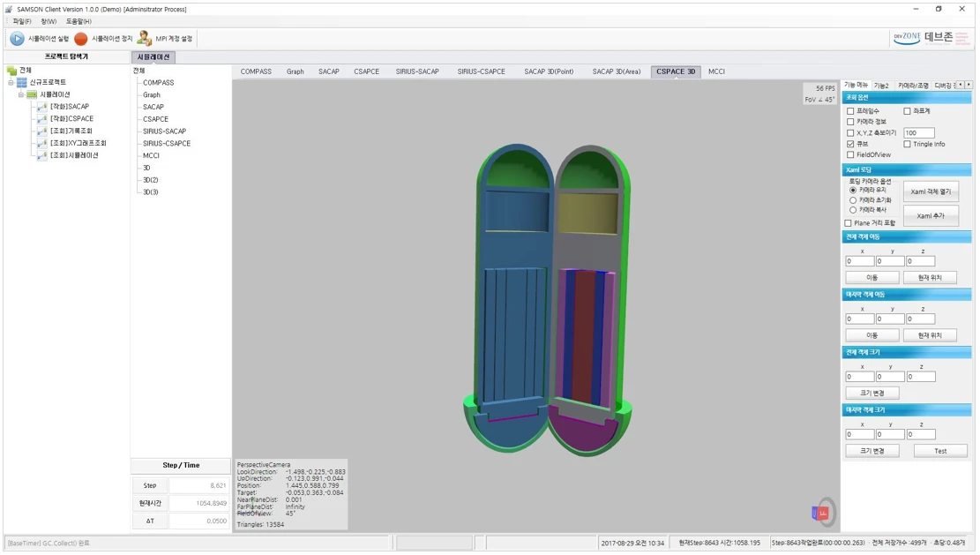This screenshot has width=980, height=555.
Task: Open the 카메라/조명 panel tab
Action: pyautogui.click(x=913, y=86)
